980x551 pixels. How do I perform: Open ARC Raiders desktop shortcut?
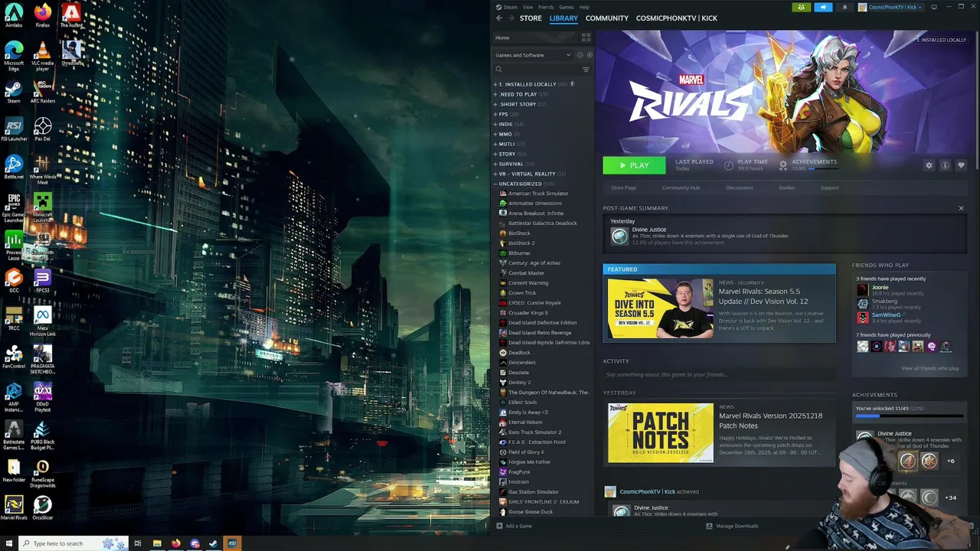(43, 92)
